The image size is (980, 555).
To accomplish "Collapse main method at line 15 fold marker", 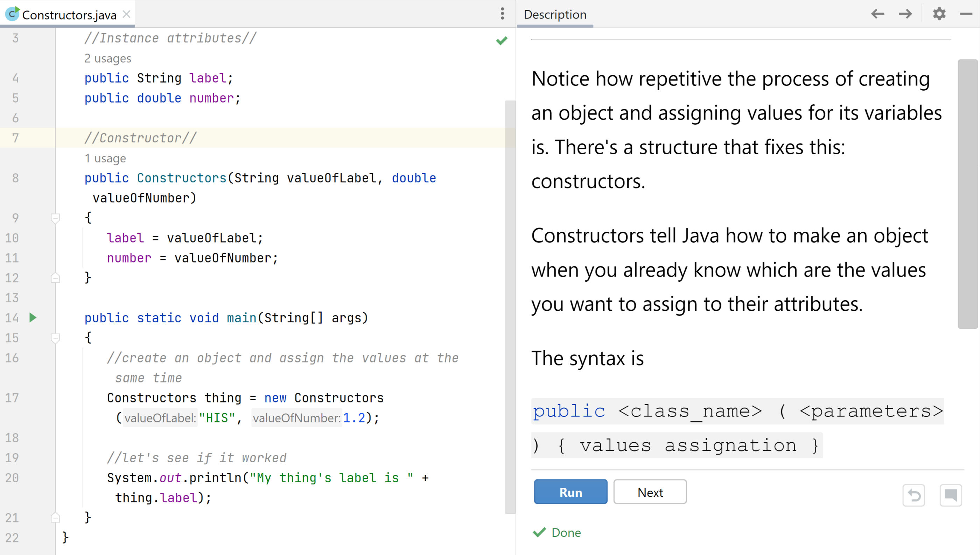I will (x=55, y=338).
